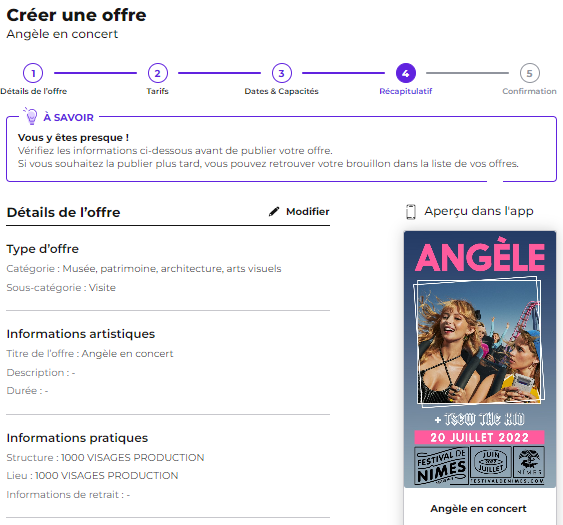563x525 pixels.
Task: Click the pencil edit icon
Action: coord(274,212)
